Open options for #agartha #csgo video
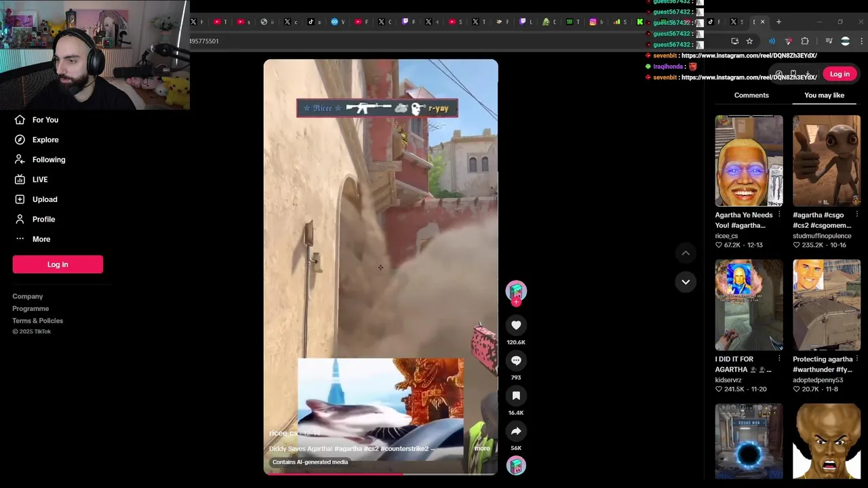Viewport: 868px width, 488px height. [857, 215]
